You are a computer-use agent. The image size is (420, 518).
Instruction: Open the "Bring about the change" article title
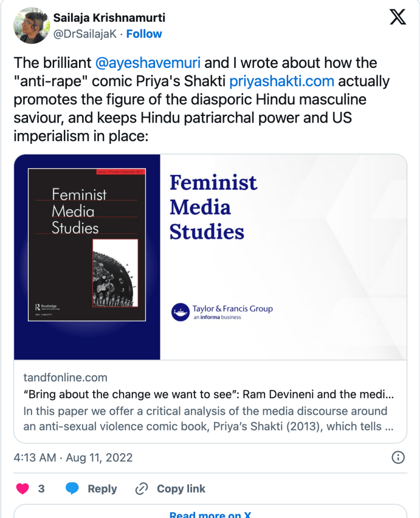tap(209, 394)
